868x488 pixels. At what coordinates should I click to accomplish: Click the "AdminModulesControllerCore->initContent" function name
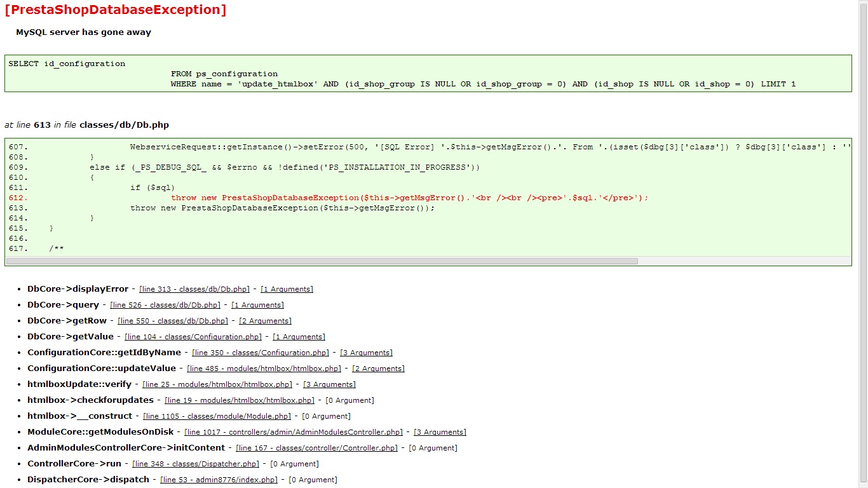point(126,448)
